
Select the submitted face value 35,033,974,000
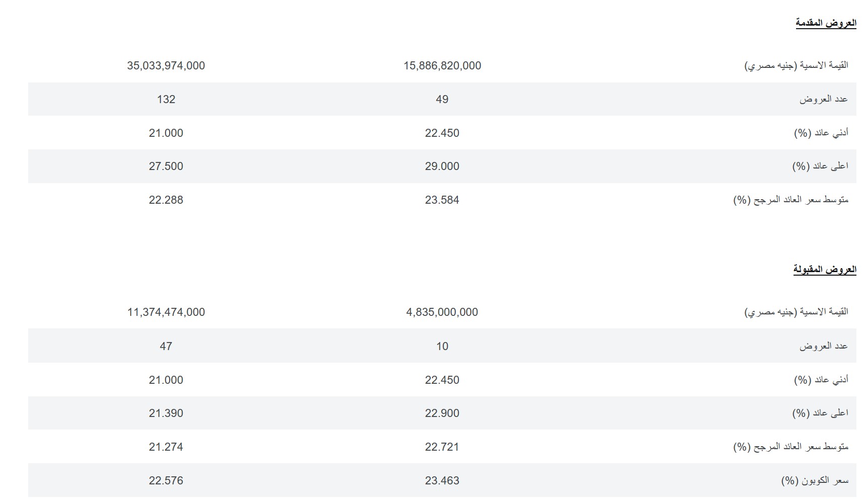coord(166,66)
